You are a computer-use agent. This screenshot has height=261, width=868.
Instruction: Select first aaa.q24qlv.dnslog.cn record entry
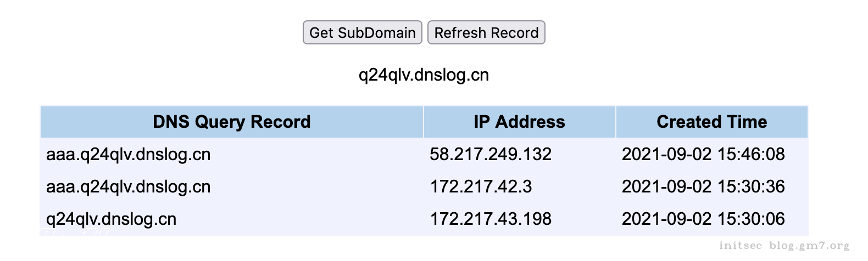(128, 154)
